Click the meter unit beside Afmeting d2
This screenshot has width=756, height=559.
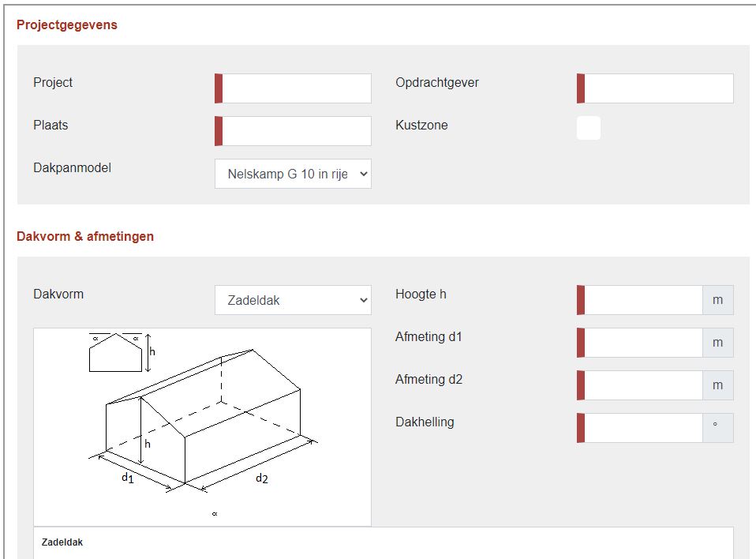(x=717, y=385)
